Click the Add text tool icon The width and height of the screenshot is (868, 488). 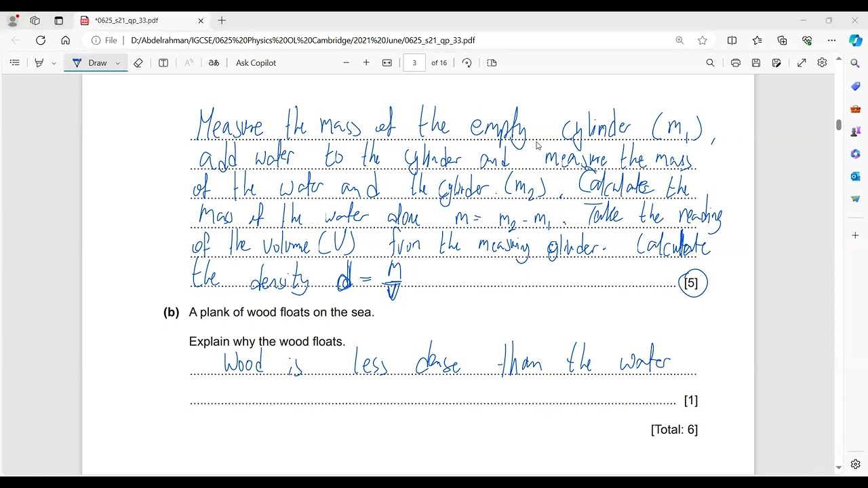tap(163, 62)
